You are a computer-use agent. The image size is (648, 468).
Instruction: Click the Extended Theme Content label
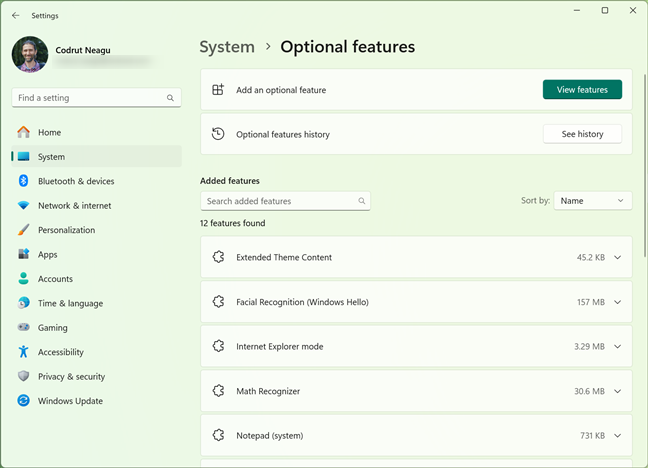[x=284, y=257]
